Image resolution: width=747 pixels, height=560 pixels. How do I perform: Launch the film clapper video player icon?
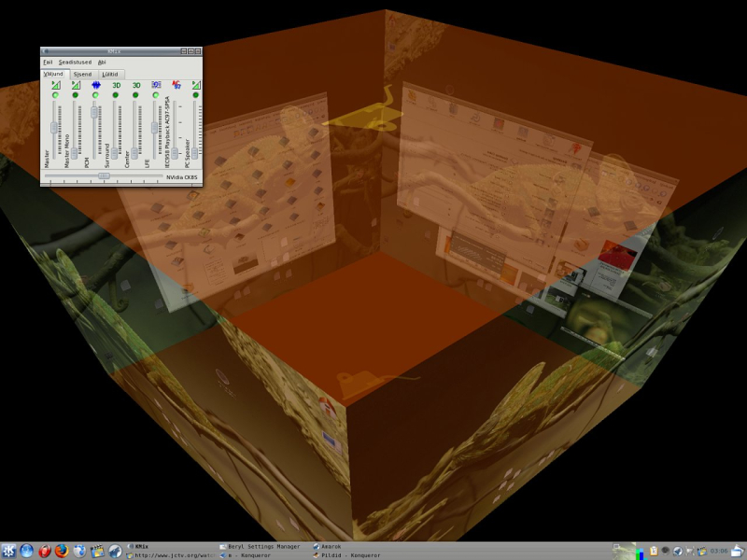[97, 551]
